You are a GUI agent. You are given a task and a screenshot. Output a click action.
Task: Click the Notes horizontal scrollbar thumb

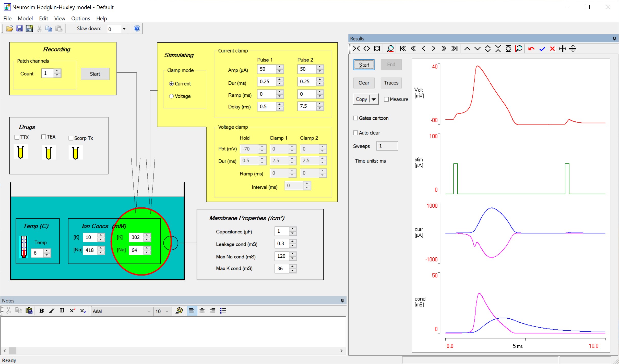[x=12, y=351]
